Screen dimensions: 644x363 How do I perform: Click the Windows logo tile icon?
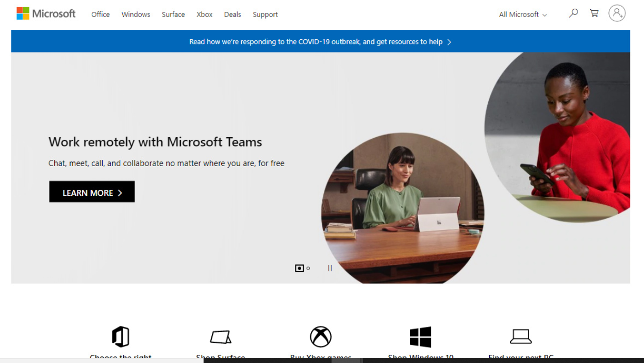pyautogui.click(x=420, y=337)
